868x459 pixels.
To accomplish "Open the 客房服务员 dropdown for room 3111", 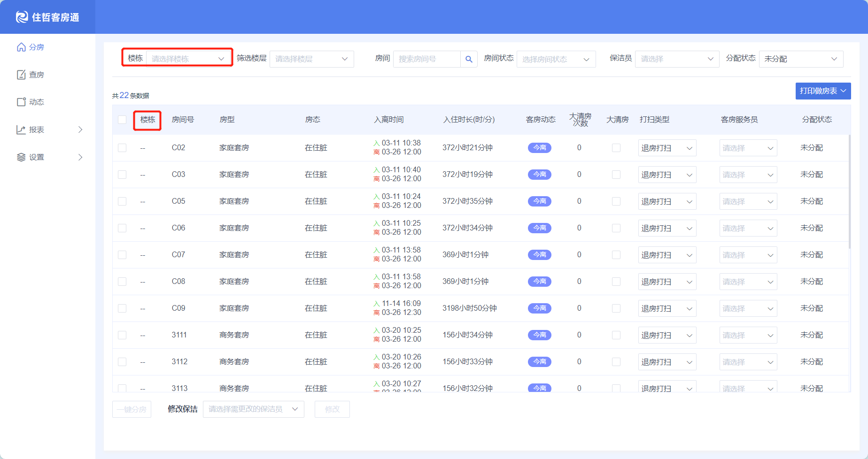I will tap(748, 335).
